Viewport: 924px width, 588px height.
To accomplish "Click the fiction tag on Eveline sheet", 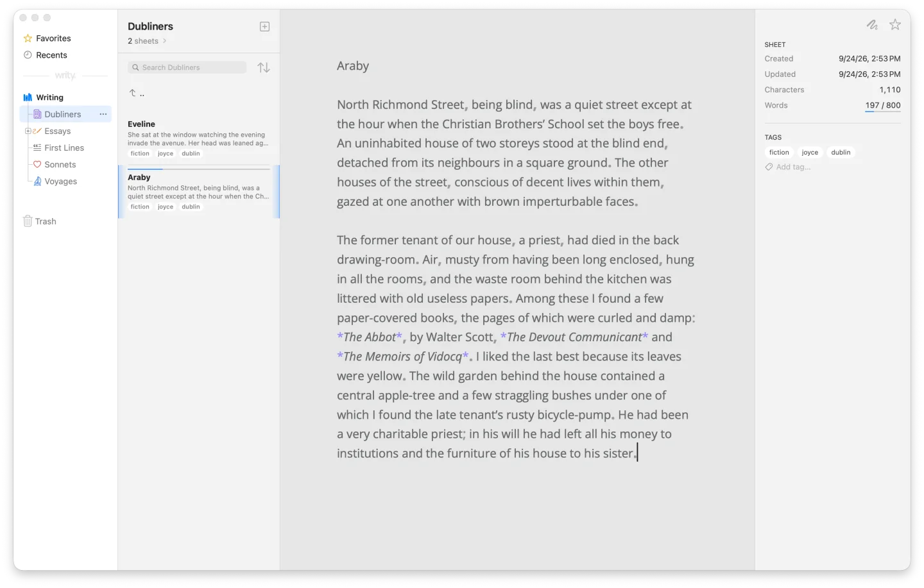I will click(140, 154).
